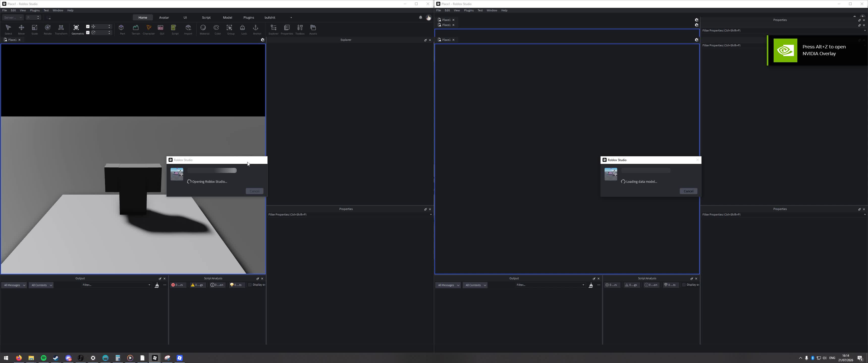Open the Material picker
Image resolution: width=868 pixels, height=363 pixels.
click(x=204, y=29)
